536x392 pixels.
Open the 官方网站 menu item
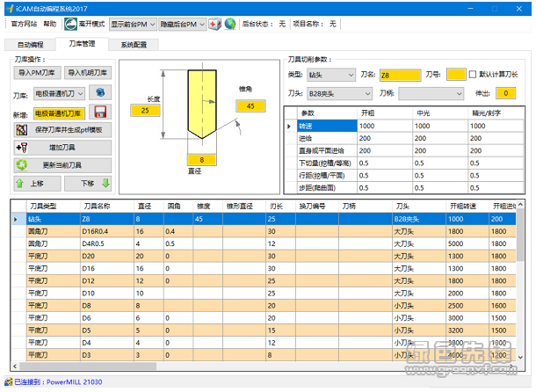pyautogui.click(x=23, y=24)
